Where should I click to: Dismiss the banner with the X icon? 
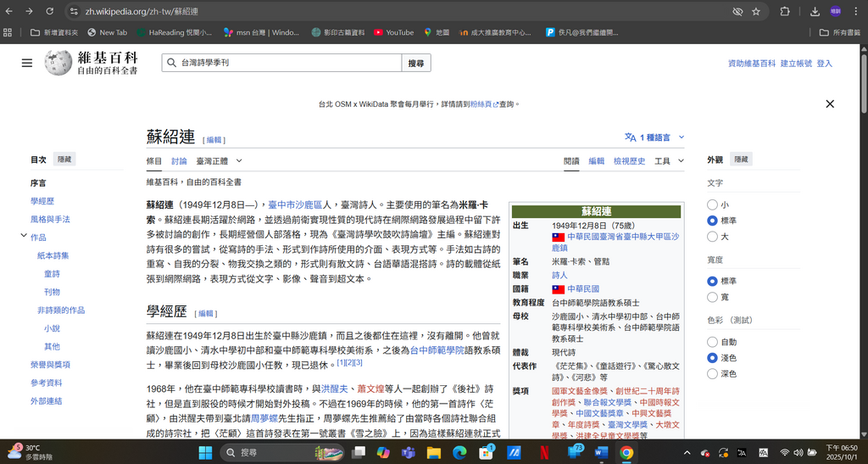(x=830, y=103)
